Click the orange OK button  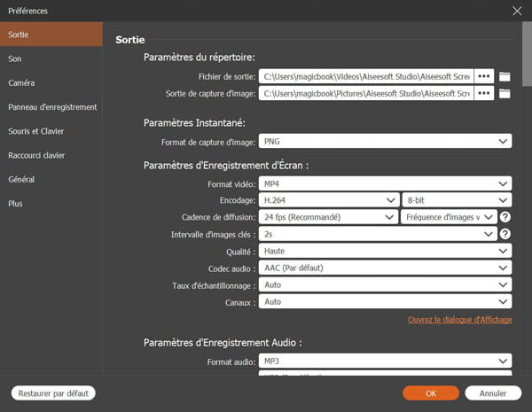pyautogui.click(x=430, y=393)
